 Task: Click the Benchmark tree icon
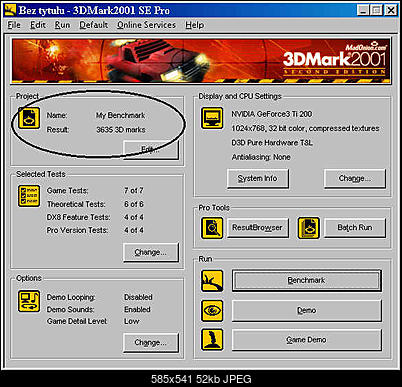tap(212, 281)
